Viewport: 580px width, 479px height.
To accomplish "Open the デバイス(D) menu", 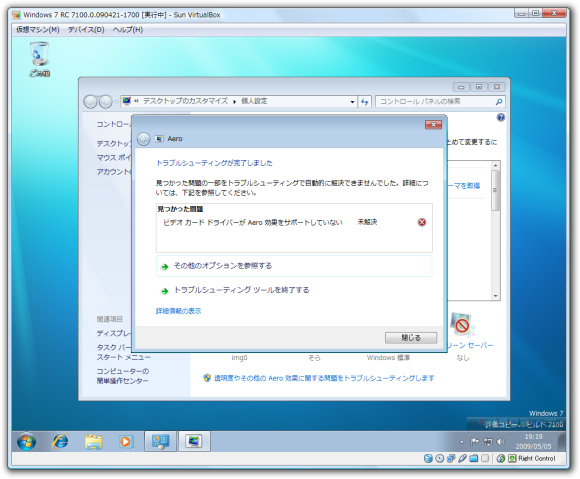I will pyautogui.click(x=86, y=30).
